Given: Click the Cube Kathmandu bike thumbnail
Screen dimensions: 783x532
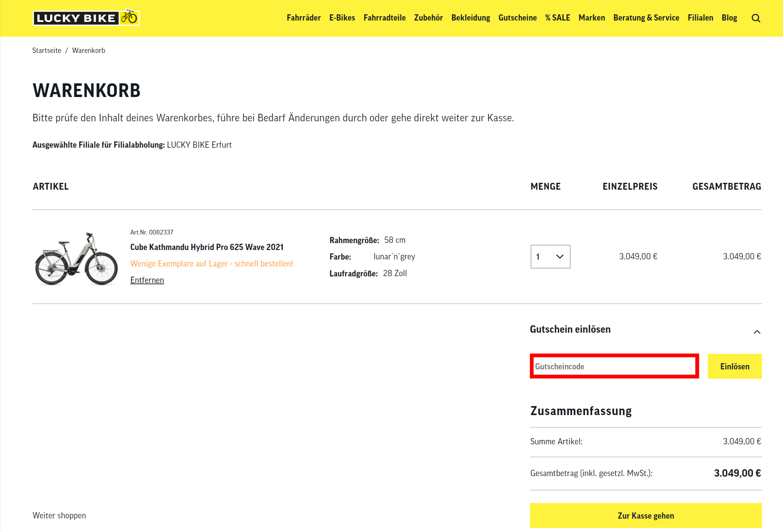Looking at the screenshot, I should coord(76,259).
